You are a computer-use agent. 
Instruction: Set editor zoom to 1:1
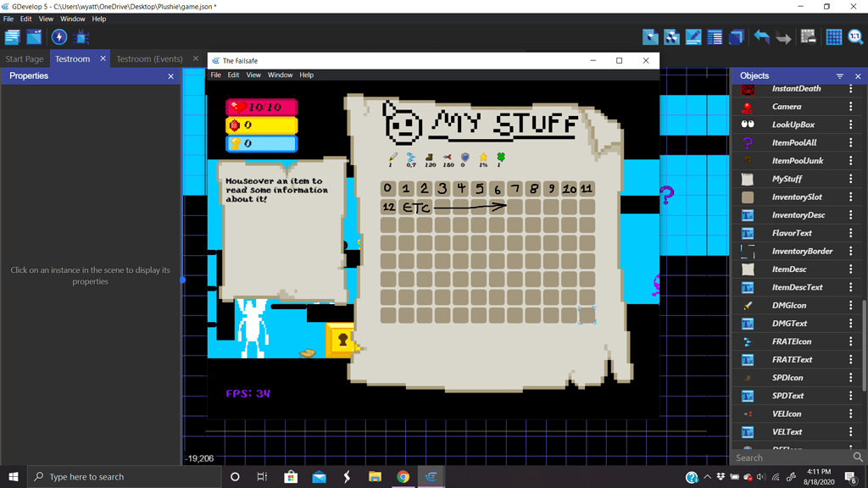pos(855,36)
